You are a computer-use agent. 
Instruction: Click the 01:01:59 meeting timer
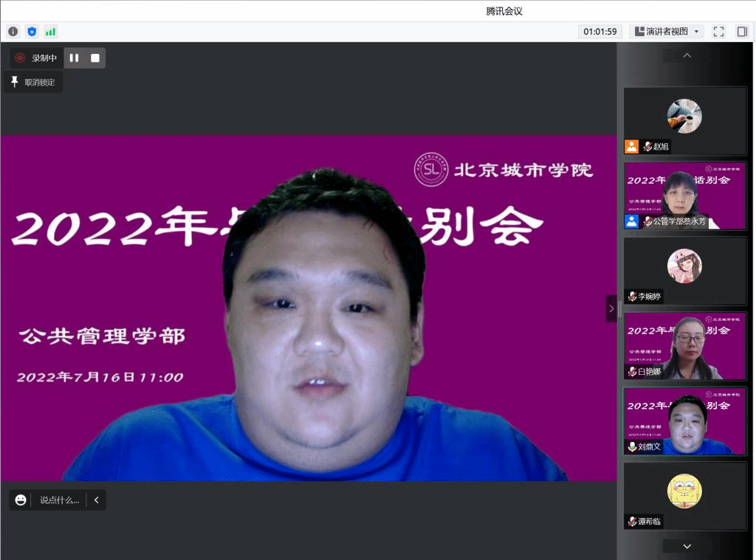[599, 32]
